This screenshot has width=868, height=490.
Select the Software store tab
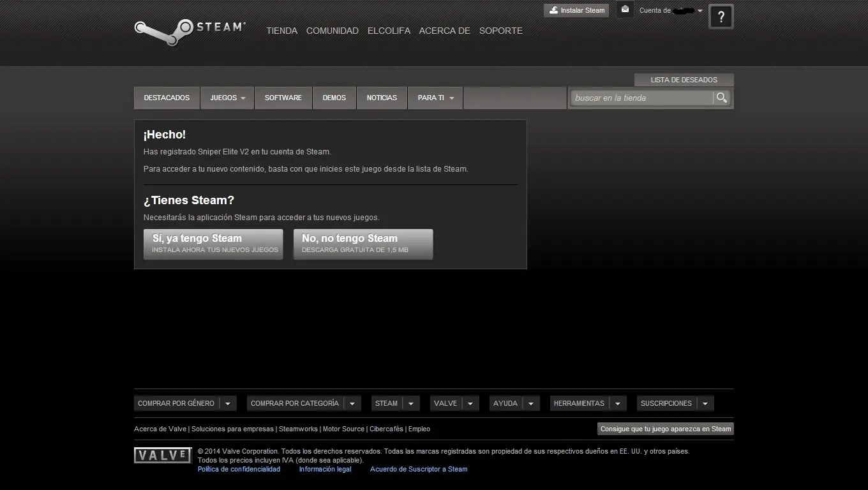(283, 98)
